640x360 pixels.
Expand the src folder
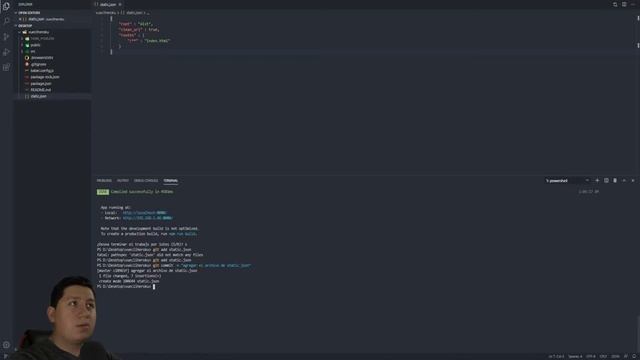click(x=33, y=51)
